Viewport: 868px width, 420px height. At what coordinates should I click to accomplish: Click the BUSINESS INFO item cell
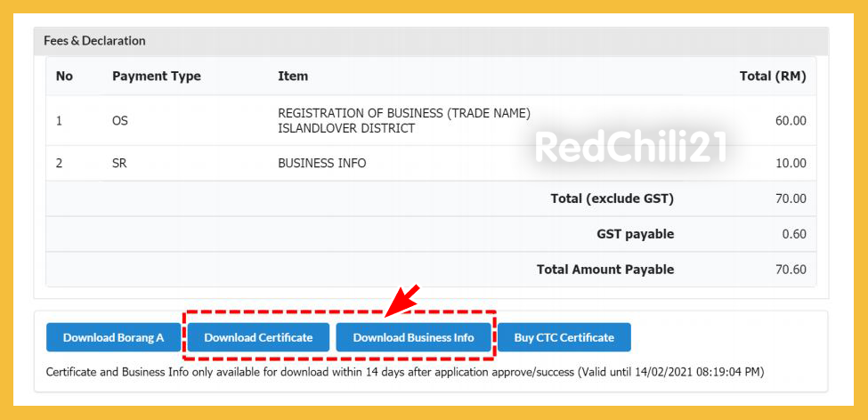coord(321,164)
